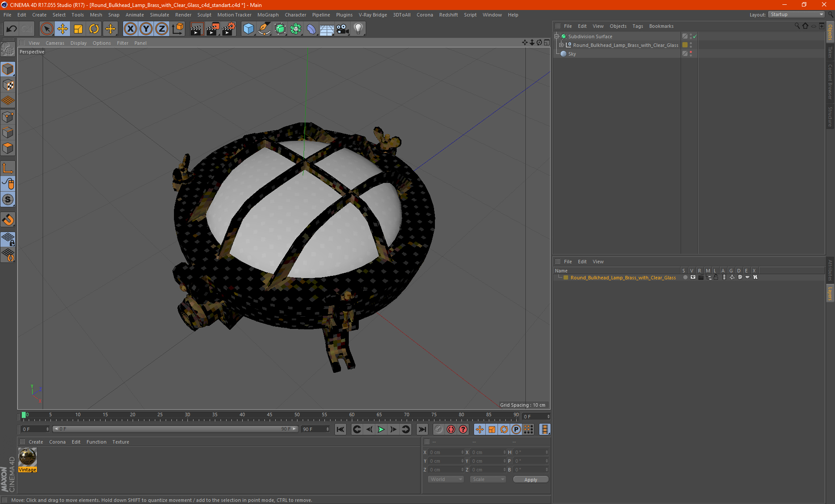This screenshot has height=504, width=835.
Task: Open the Deformer bend icon
Action: 311,29
